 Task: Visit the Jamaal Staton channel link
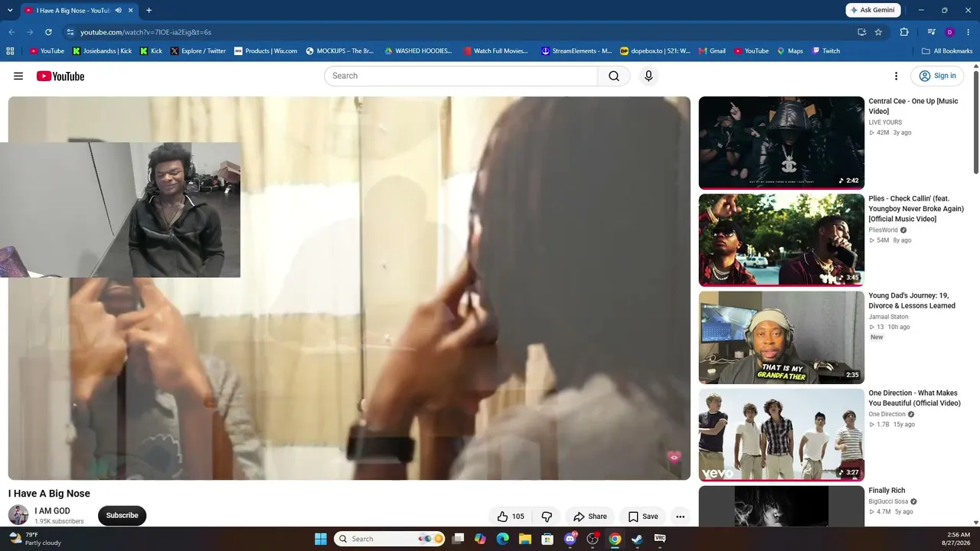(888, 317)
